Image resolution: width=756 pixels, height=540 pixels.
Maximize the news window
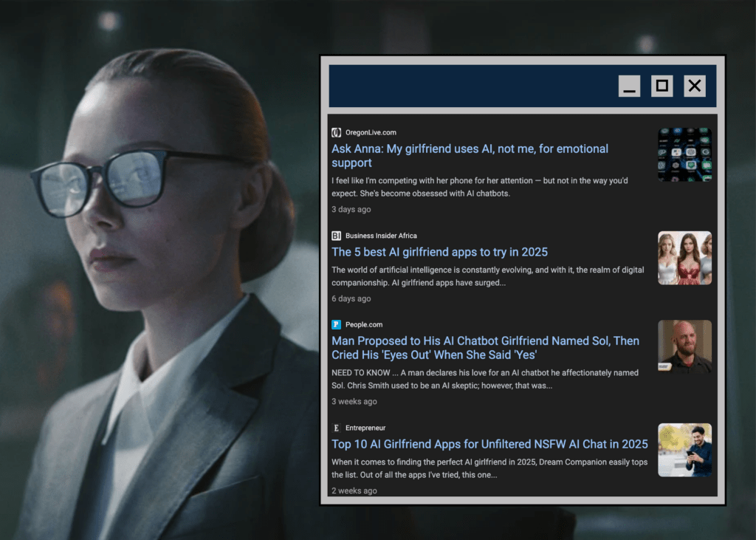click(x=661, y=86)
